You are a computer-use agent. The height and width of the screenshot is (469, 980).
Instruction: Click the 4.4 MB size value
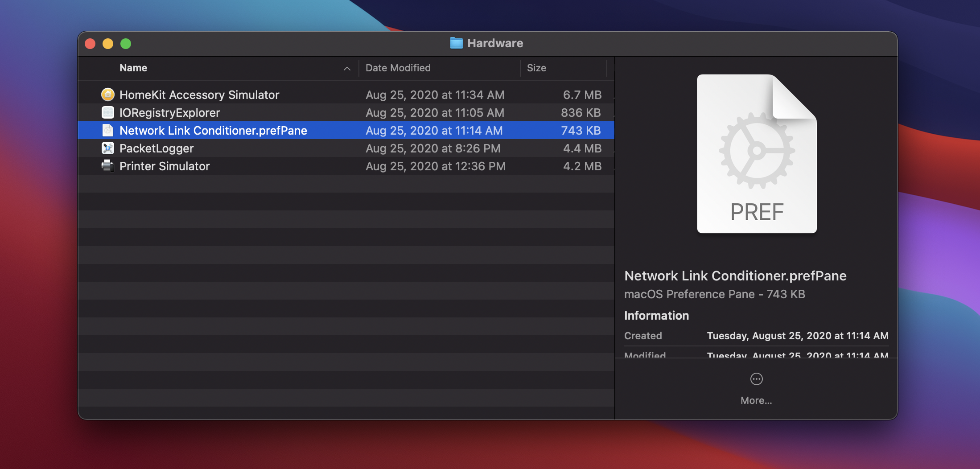point(582,148)
